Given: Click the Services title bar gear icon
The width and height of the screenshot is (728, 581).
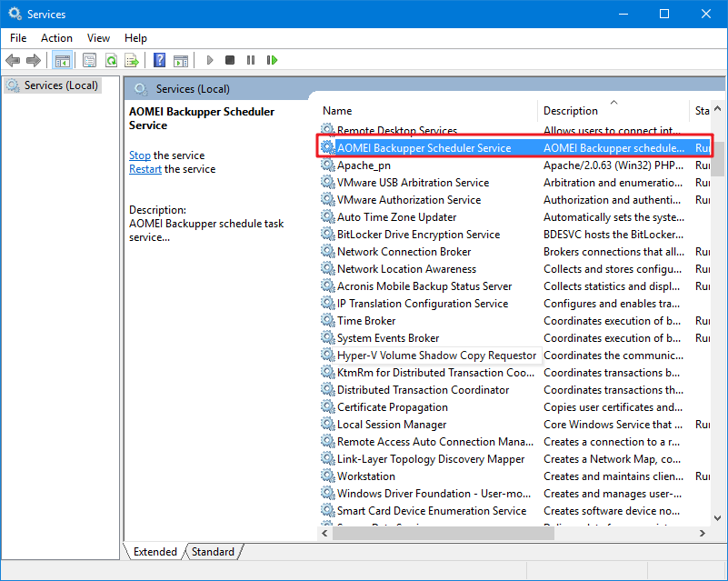Looking at the screenshot, I should pos(15,14).
